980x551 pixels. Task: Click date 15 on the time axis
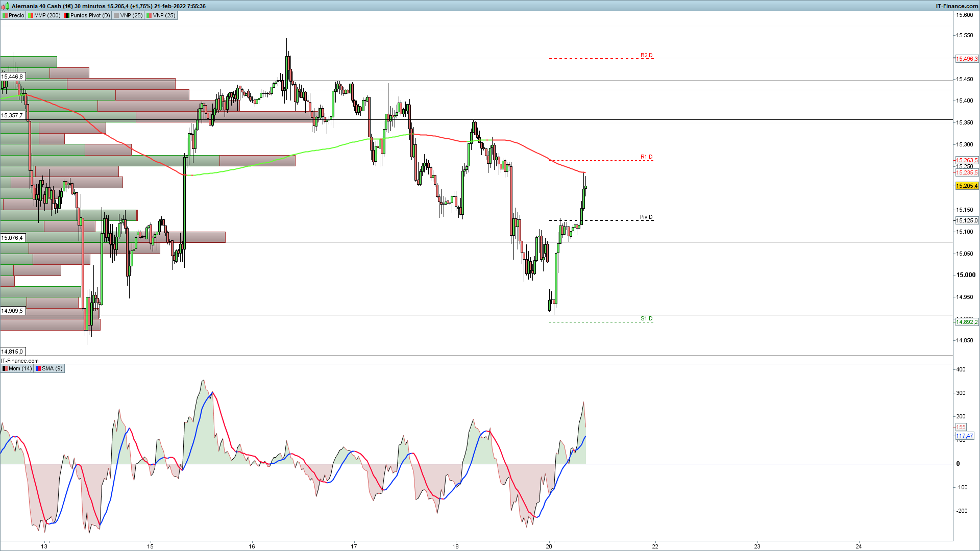tap(150, 546)
